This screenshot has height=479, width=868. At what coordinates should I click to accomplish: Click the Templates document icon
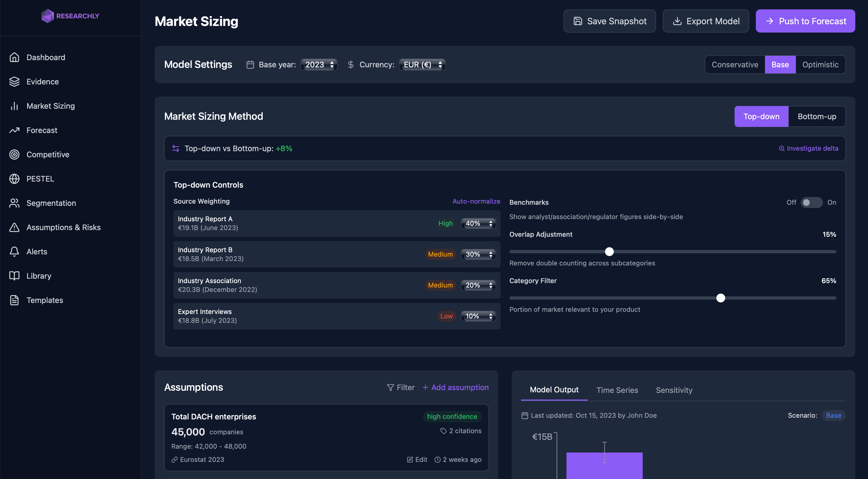coord(14,300)
